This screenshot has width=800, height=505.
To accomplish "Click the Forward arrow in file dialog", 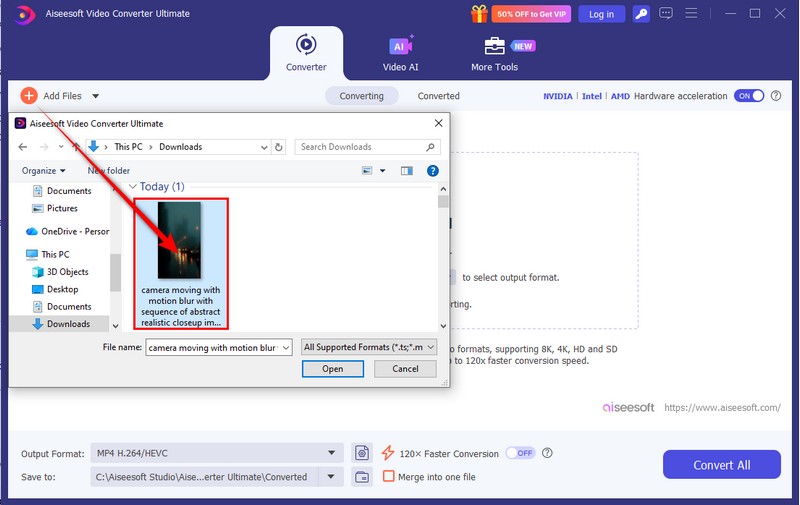I will 44,147.
